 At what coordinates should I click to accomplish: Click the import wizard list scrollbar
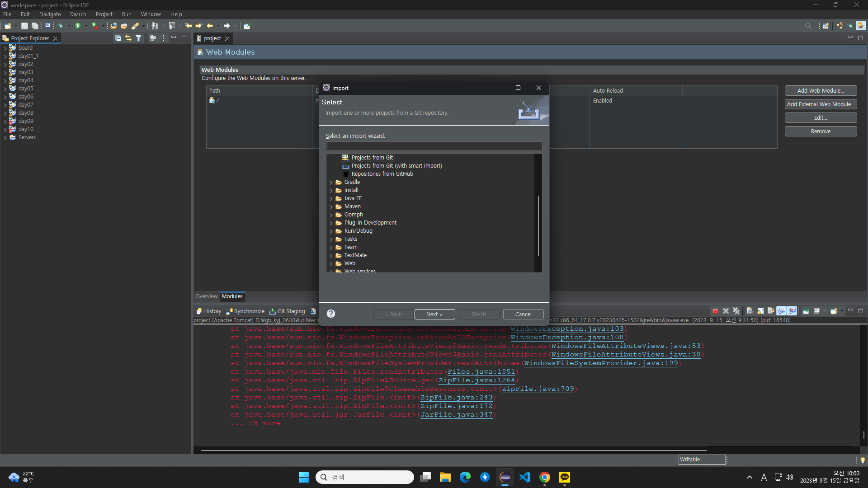(538, 226)
